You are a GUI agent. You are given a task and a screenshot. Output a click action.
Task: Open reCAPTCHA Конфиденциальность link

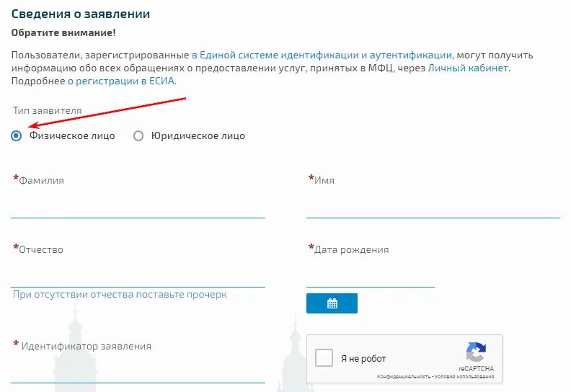click(404, 377)
